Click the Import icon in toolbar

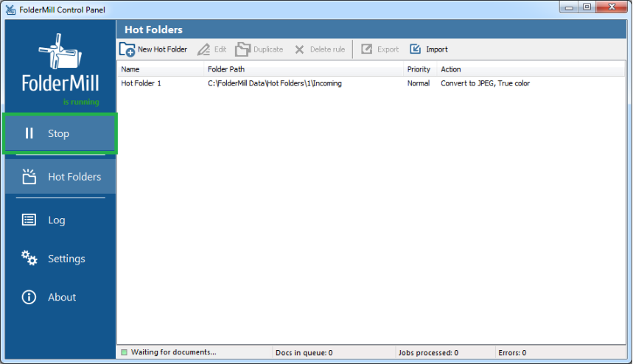point(416,49)
